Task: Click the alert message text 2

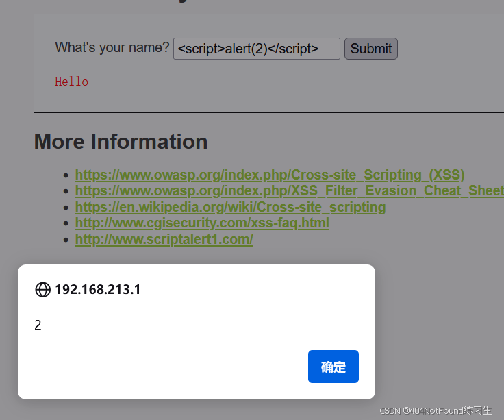Action: pos(38,325)
